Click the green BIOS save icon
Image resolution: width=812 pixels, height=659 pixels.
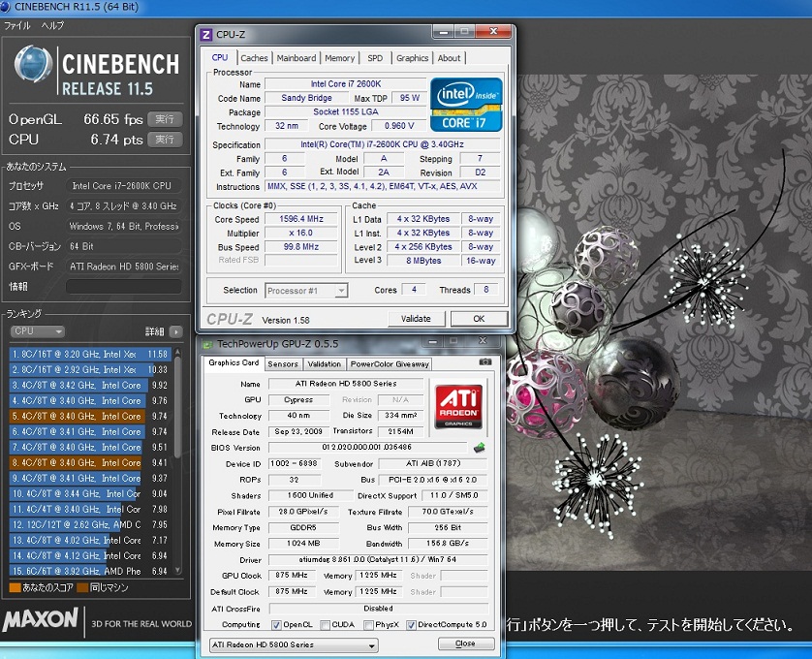[x=479, y=448]
